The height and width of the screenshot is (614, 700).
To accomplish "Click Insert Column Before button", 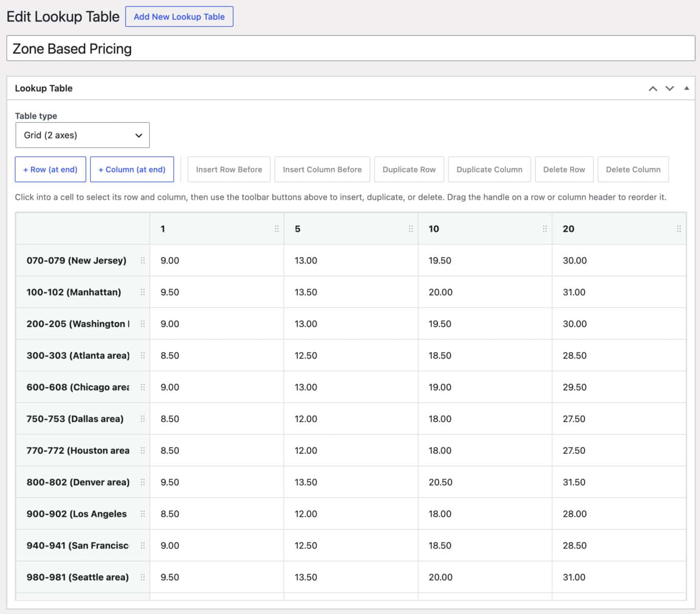I will pos(322,169).
